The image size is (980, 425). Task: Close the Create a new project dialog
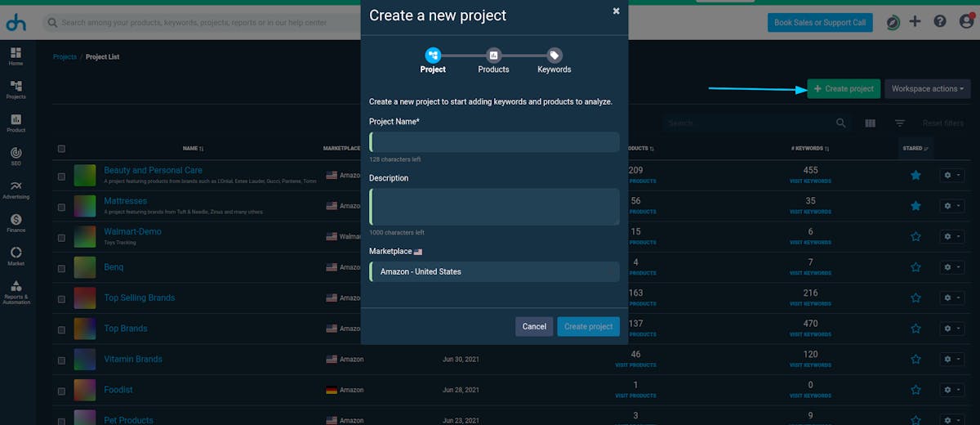click(x=616, y=11)
